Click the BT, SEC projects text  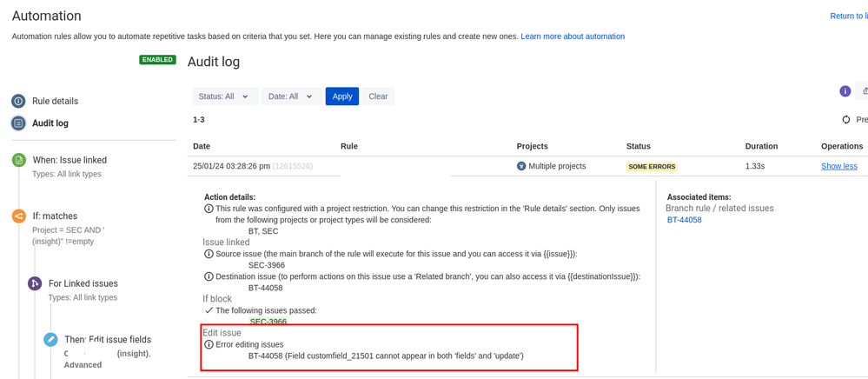coord(263,231)
